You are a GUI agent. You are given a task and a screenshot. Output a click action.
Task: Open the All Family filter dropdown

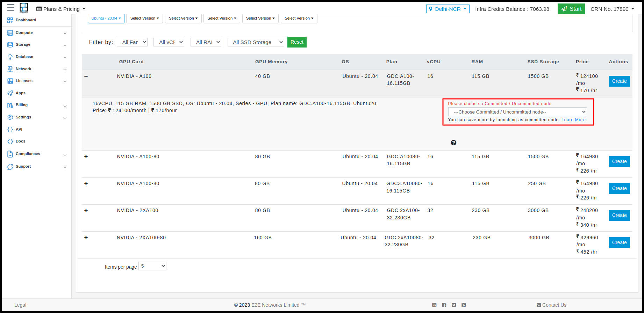click(132, 42)
